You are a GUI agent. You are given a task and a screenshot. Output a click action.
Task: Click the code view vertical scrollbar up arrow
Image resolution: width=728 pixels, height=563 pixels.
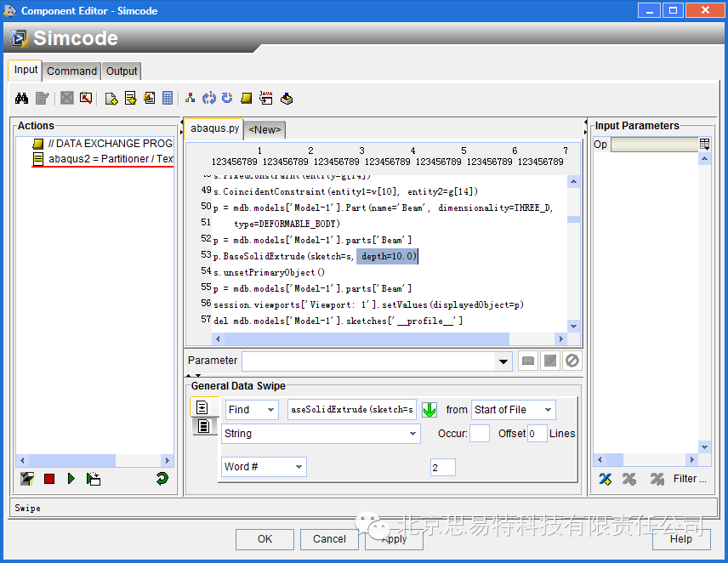click(x=574, y=181)
